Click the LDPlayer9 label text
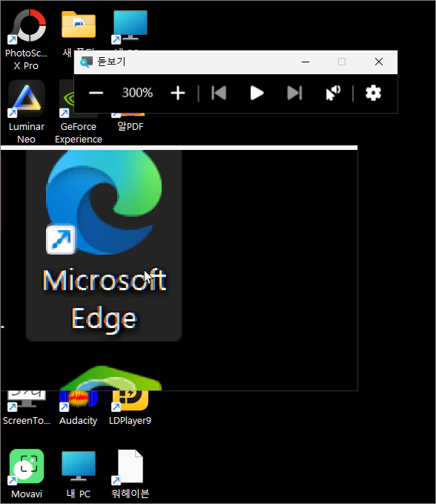The image size is (436, 504). 130,420
